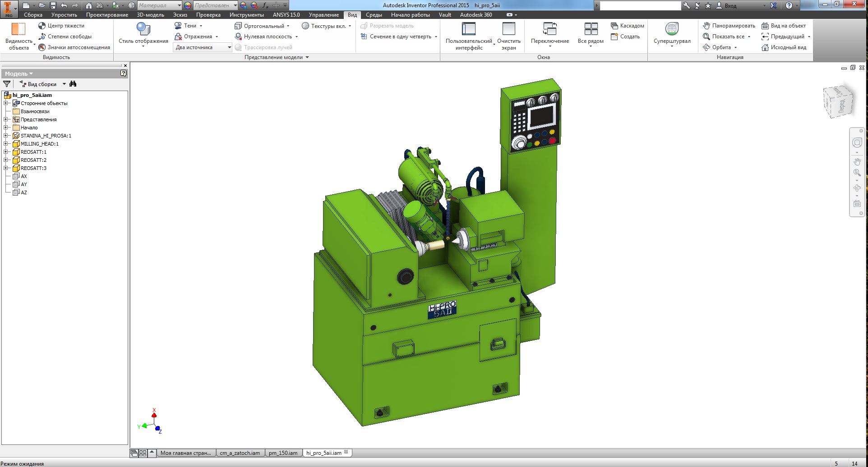868x467 pixels.
Task: Click the Видимость объекта button icon
Action: pos(18,29)
